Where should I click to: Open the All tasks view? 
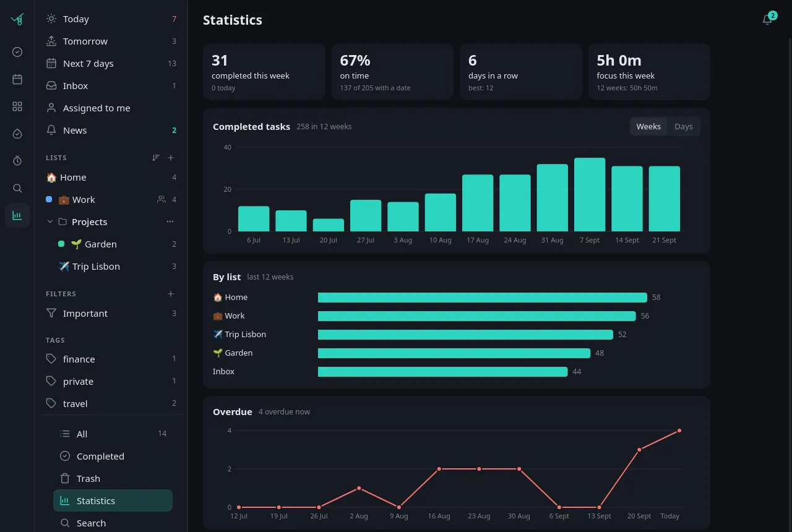pos(113,434)
